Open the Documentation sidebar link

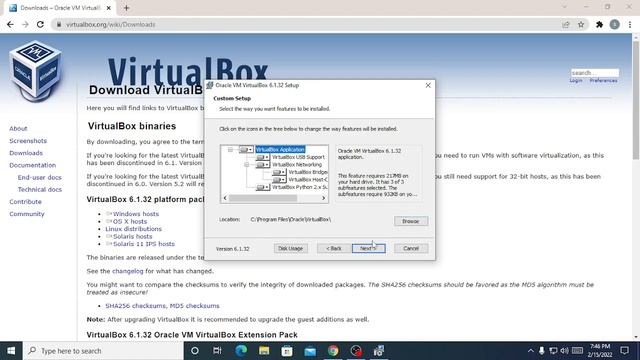pyautogui.click(x=33, y=165)
